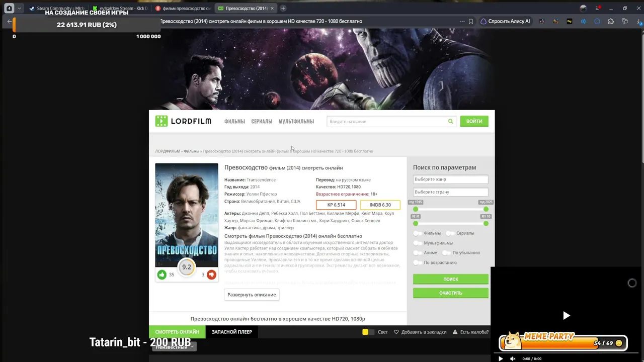Image resolution: width=644 pixels, height=362 pixels.
Task: Click the tab counter icon showing 4
Action: [x=9, y=8]
